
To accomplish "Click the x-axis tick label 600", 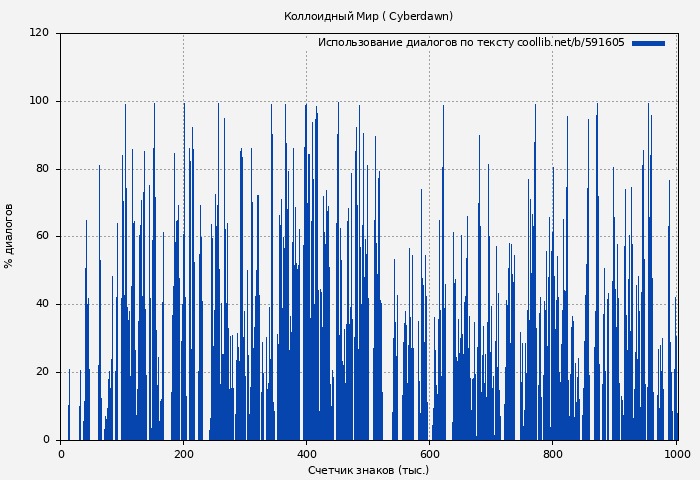I will (x=430, y=454).
